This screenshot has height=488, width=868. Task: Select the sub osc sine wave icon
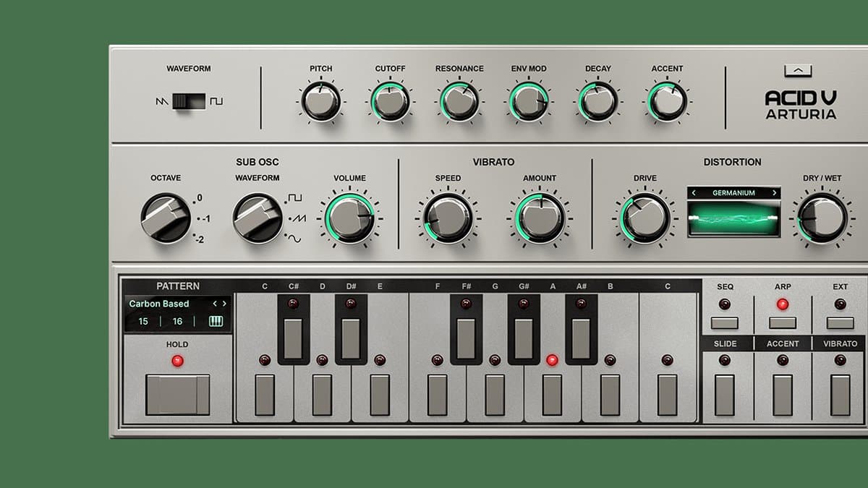point(295,239)
